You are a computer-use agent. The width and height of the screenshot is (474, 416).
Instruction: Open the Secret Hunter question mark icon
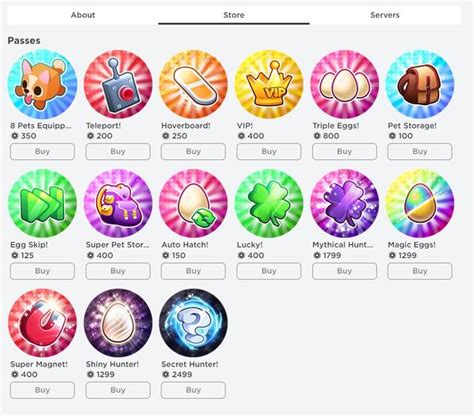(193, 323)
